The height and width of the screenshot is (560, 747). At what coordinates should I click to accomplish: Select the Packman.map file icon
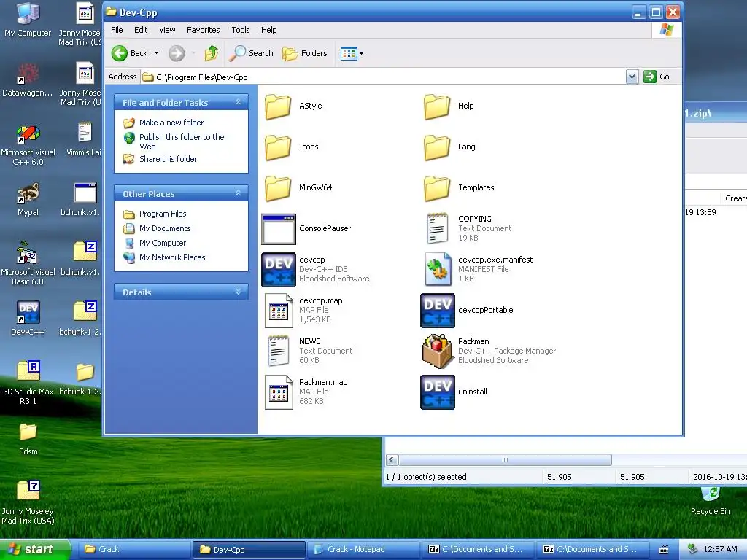click(279, 392)
